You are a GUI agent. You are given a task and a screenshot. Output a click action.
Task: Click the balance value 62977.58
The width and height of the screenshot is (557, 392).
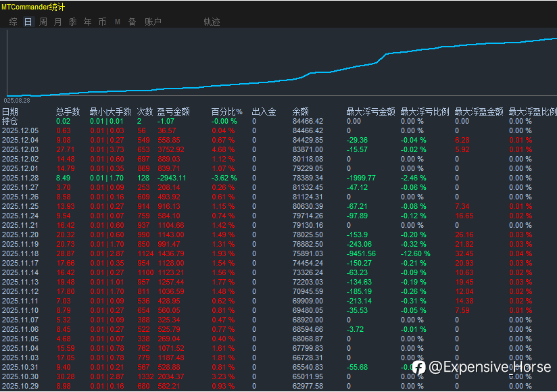click(308, 386)
